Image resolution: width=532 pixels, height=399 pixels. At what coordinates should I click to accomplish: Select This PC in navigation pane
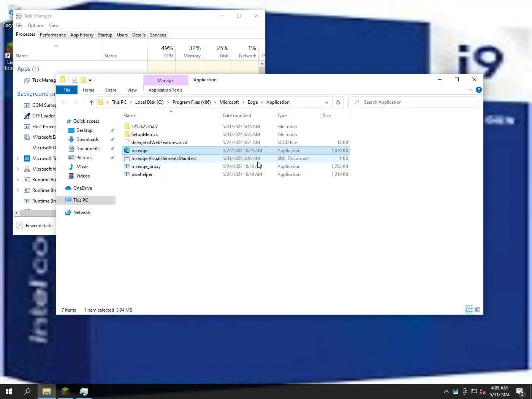click(x=80, y=200)
